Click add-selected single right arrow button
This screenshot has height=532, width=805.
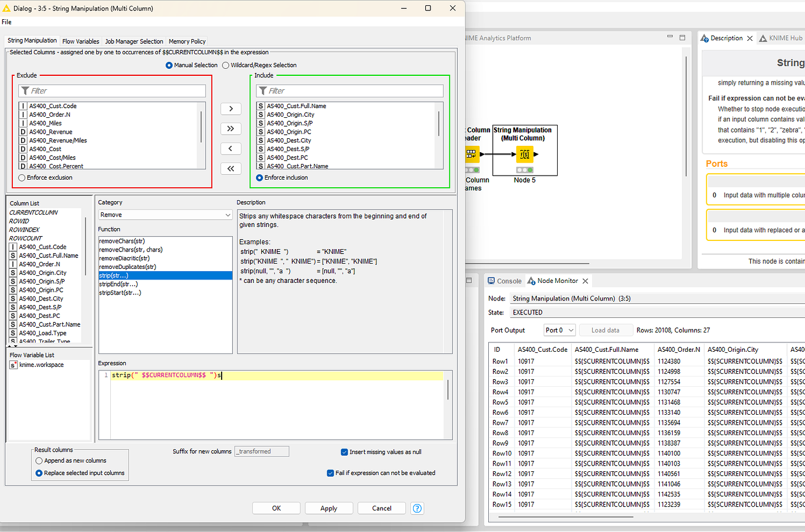coord(231,108)
